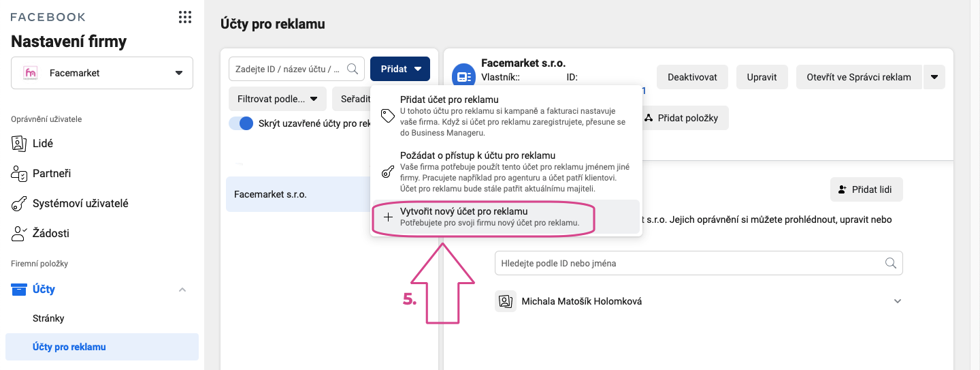Expand Michala Matošík Holomková's row chevron
The width and height of the screenshot is (980, 370).
coord(898,301)
